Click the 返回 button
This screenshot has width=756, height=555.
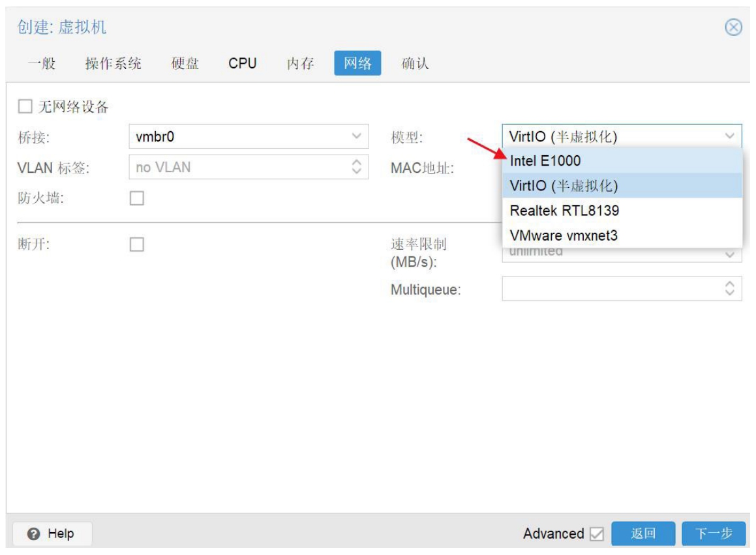pos(643,533)
